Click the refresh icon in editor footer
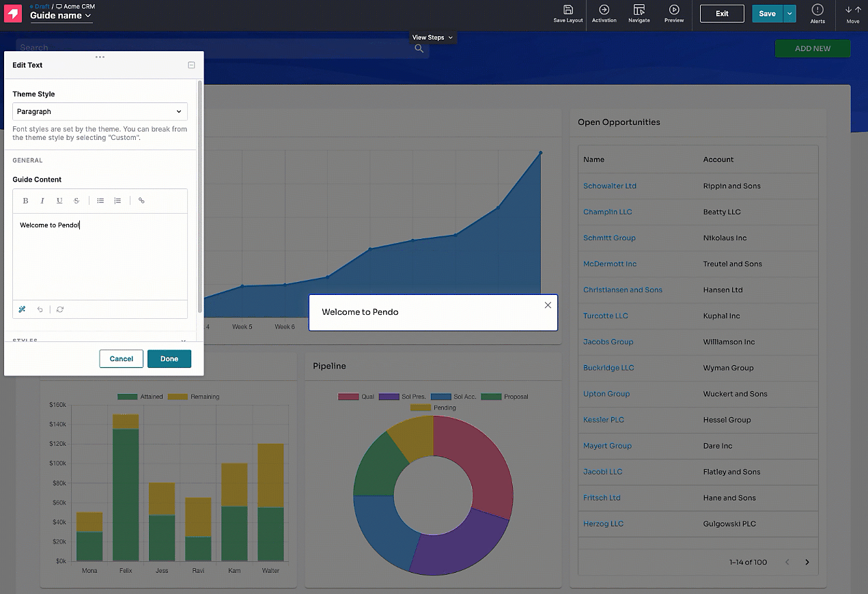Image resolution: width=868 pixels, height=594 pixels. click(60, 309)
